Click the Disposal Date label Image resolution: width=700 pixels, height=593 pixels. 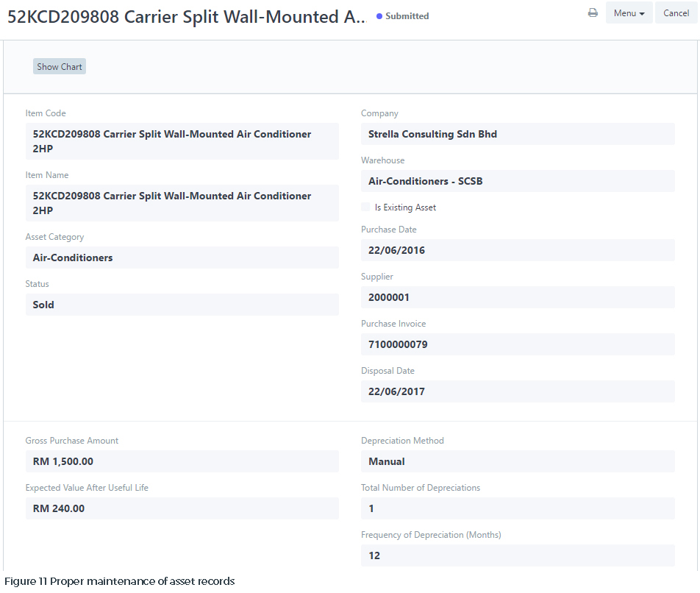pyautogui.click(x=387, y=371)
